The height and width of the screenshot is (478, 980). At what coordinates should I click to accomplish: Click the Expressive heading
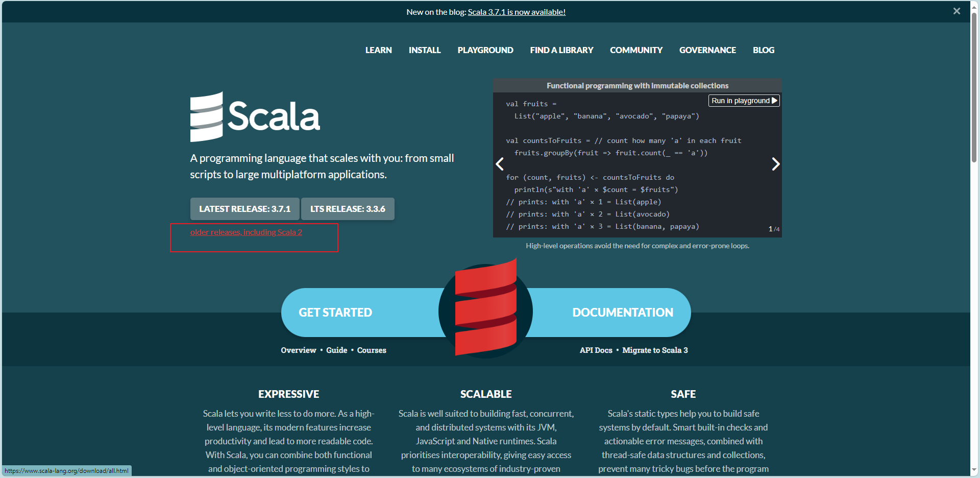tap(289, 394)
